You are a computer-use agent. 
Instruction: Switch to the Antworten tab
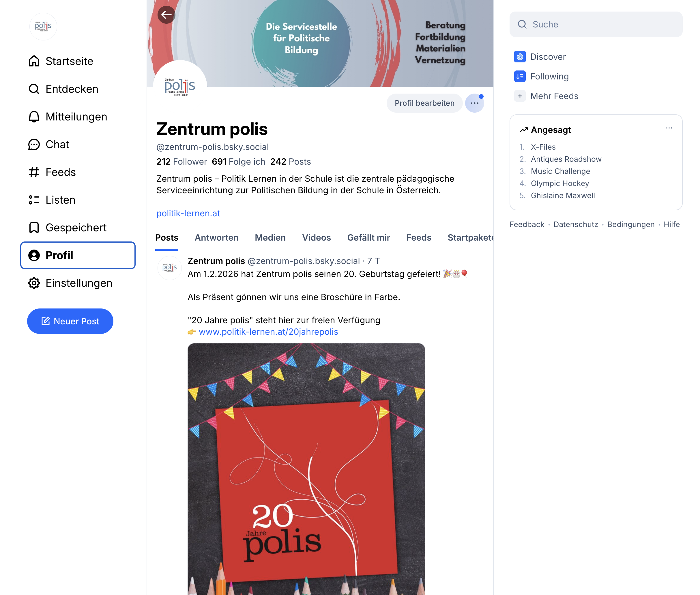tap(216, 238)
